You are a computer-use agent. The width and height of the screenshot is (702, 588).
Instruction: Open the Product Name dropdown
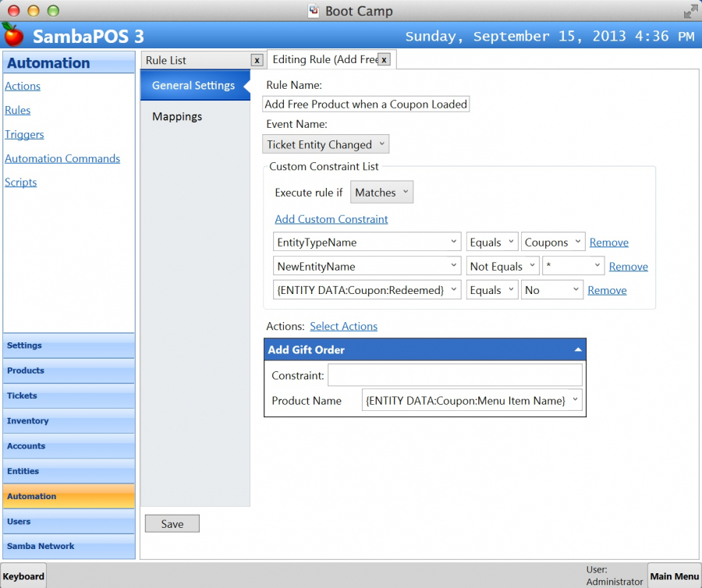click(x=473, y=401)
